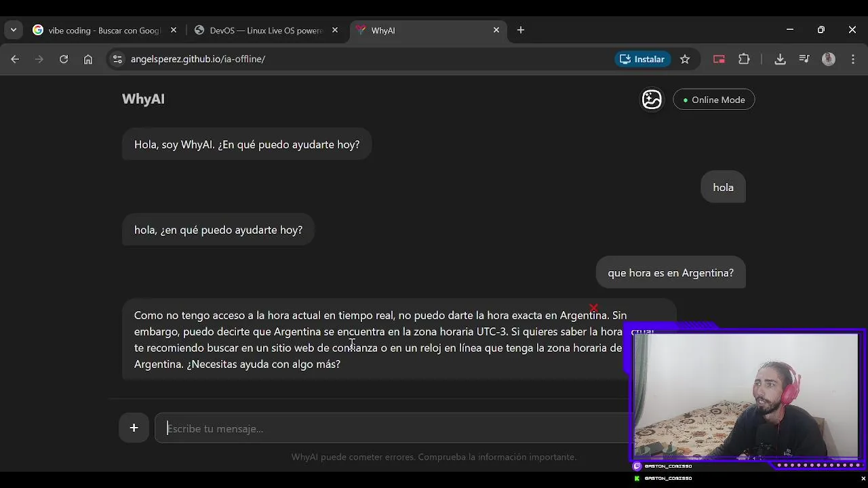Click the WhyAI puede cometer errores disclaimer
This screenshot has height=488, width=868.
434,457
